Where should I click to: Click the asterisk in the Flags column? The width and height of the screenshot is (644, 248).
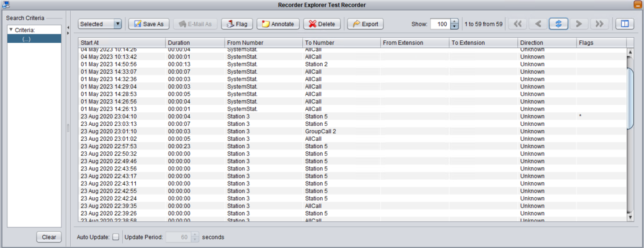580,116
